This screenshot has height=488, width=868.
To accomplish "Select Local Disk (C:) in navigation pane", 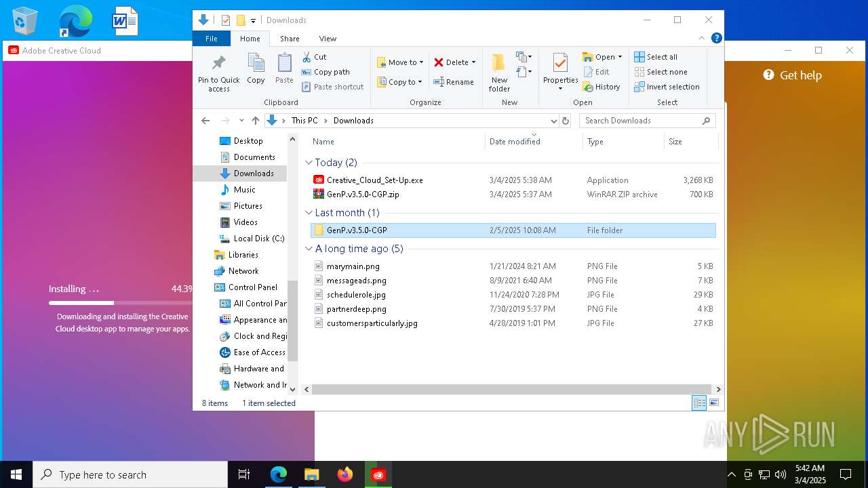I will point(259,239).
